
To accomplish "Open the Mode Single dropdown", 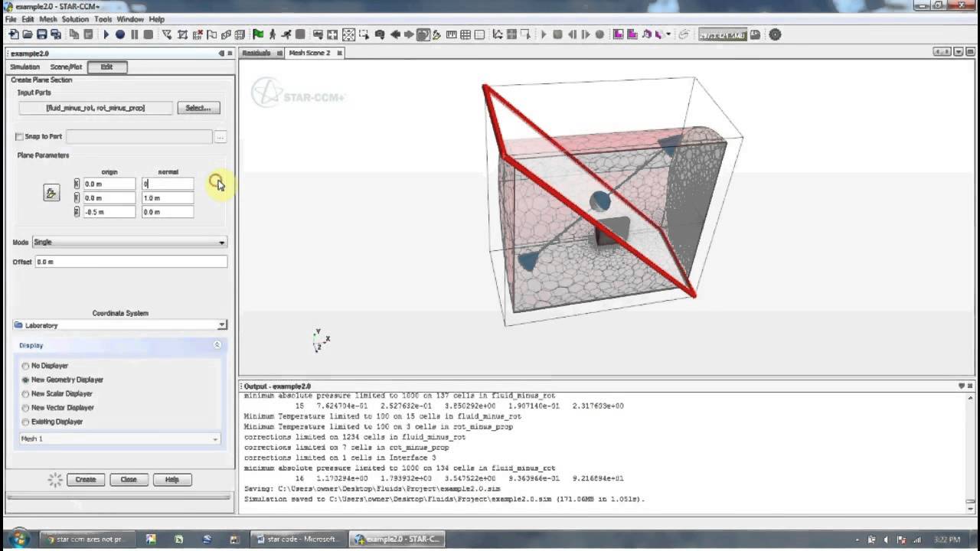I will (x=129, y=243).
